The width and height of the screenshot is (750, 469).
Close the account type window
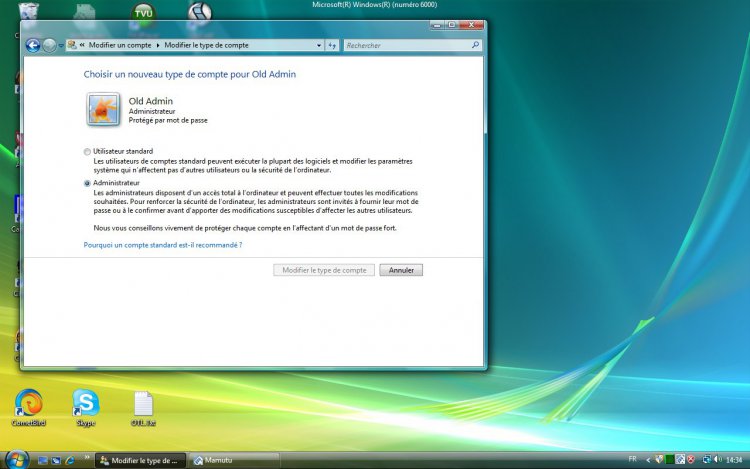click(x=471, y=25)
